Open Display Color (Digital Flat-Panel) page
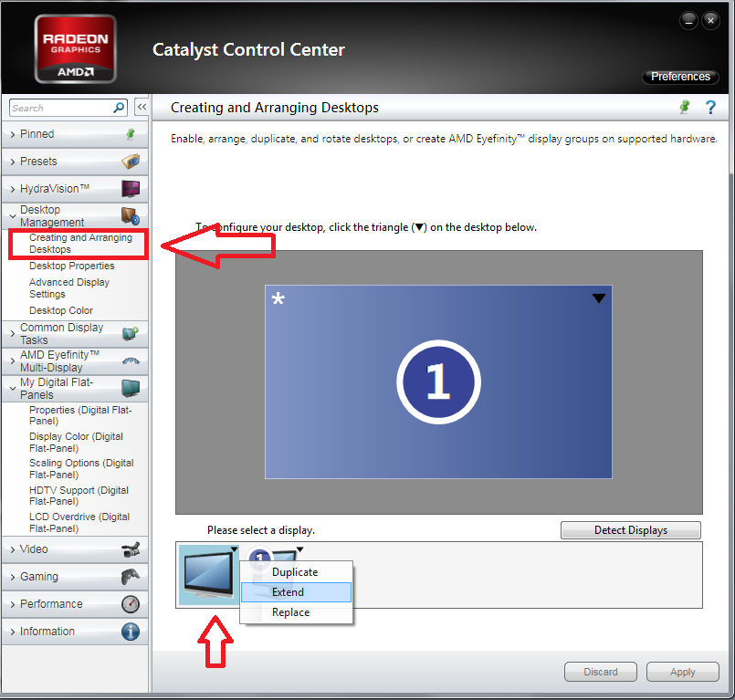The image size is (735, 700). click(x=76, y=443)
